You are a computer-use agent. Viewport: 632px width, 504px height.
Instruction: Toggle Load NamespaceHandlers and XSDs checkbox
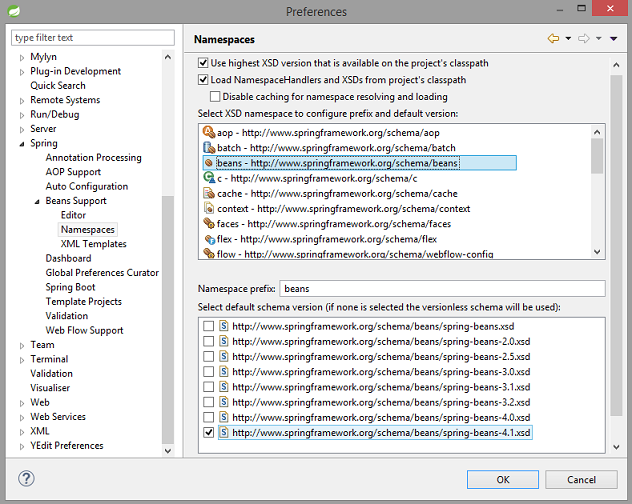click(x=203, y=79)
